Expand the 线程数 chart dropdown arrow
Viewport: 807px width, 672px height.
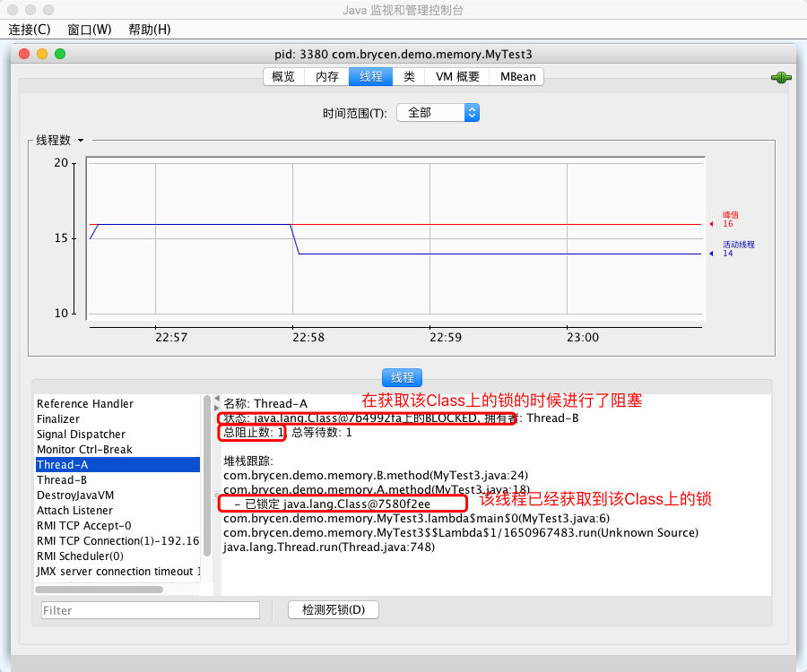[x=81, y=141]
